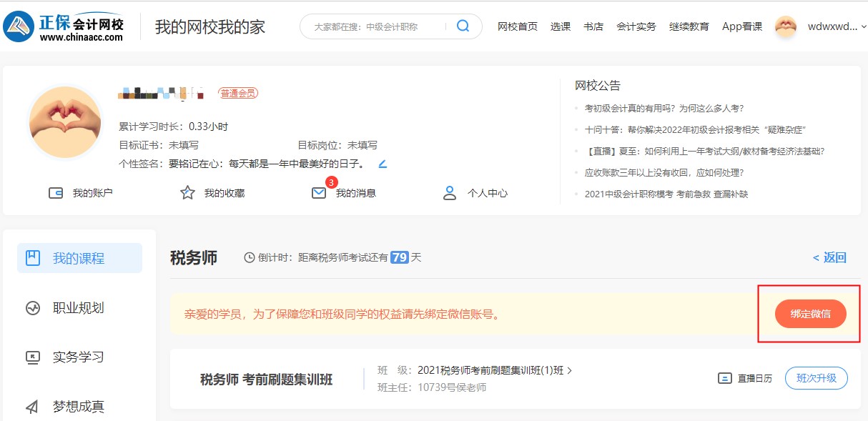This screenshot has height=421, width=868.
Task: Click the 我的消息 envelope icon
Action: [x=319, y=193]
